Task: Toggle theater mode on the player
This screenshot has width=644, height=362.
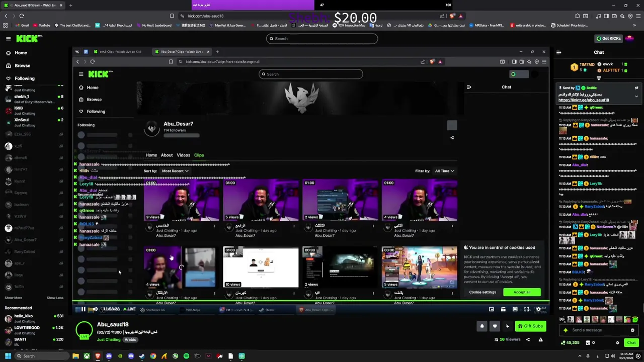Action: pyautogui.click(x=515, y=309)
